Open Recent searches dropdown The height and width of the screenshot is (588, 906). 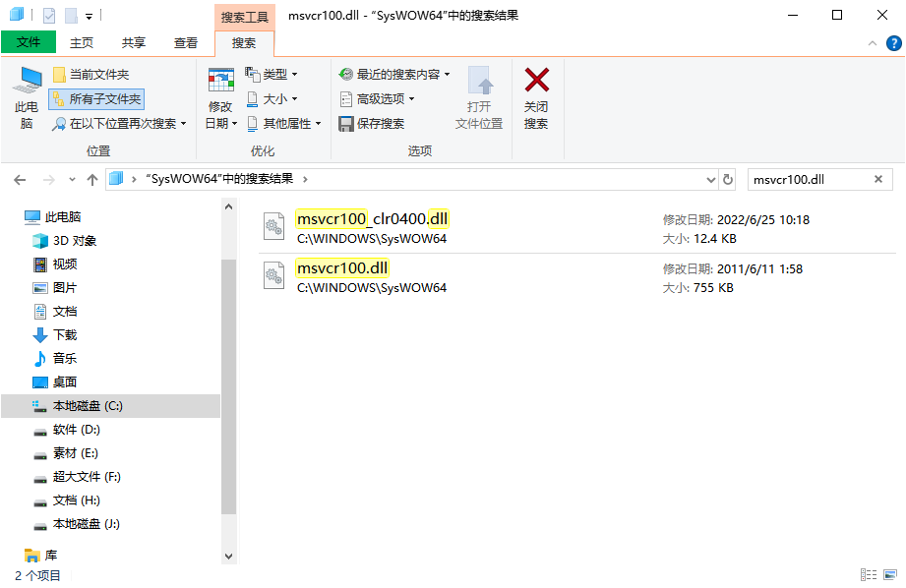394,75
